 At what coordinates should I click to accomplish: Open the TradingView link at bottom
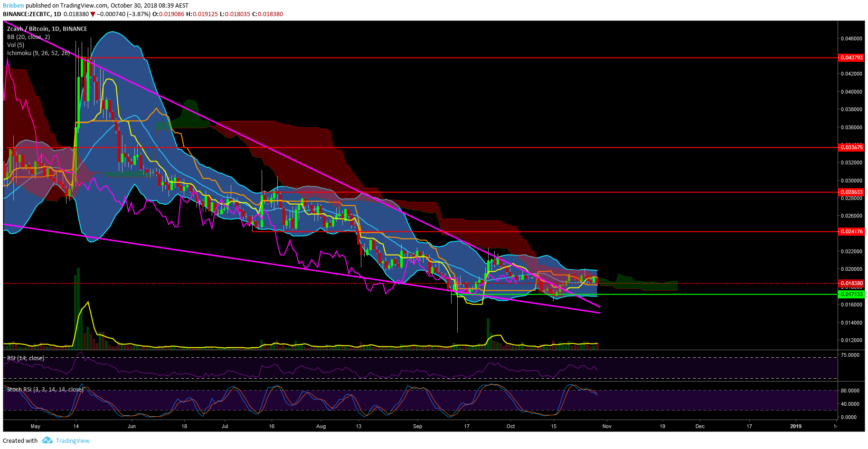[x=73, y=440]
